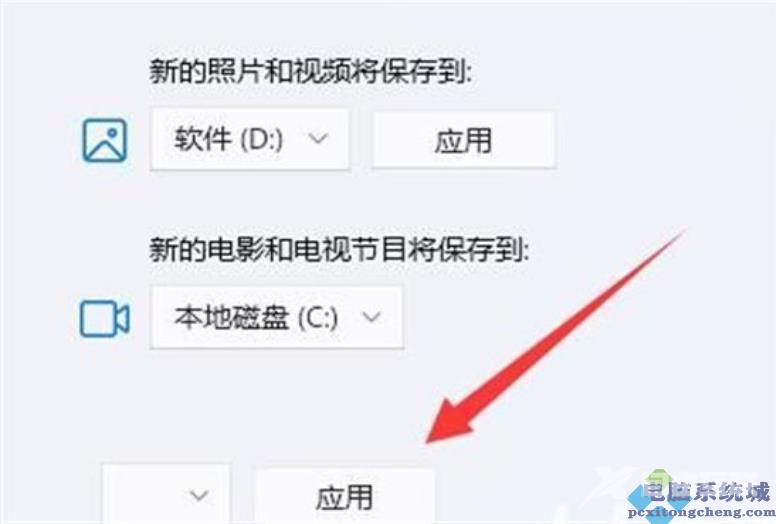Click the chevron in the bottom unlabeled box
Image resolution: width=776 pixels, height=524 pixels.
pos(198,495)
